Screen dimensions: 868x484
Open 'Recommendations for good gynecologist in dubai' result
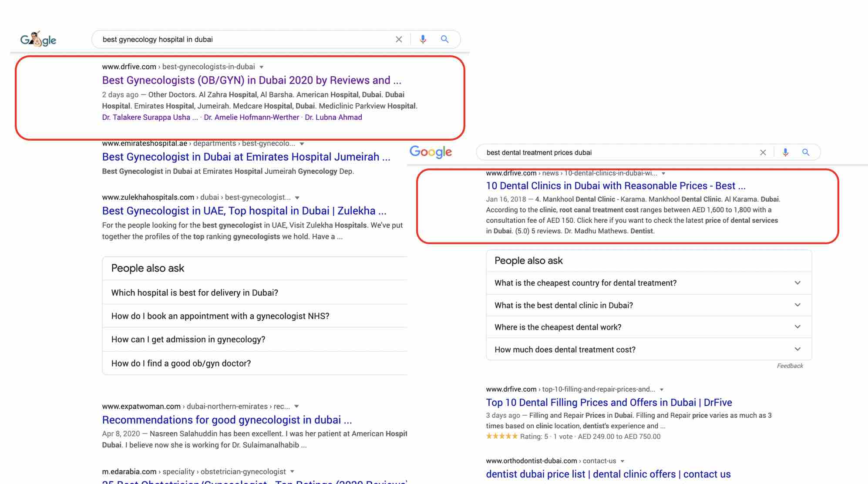coord(227,420)
